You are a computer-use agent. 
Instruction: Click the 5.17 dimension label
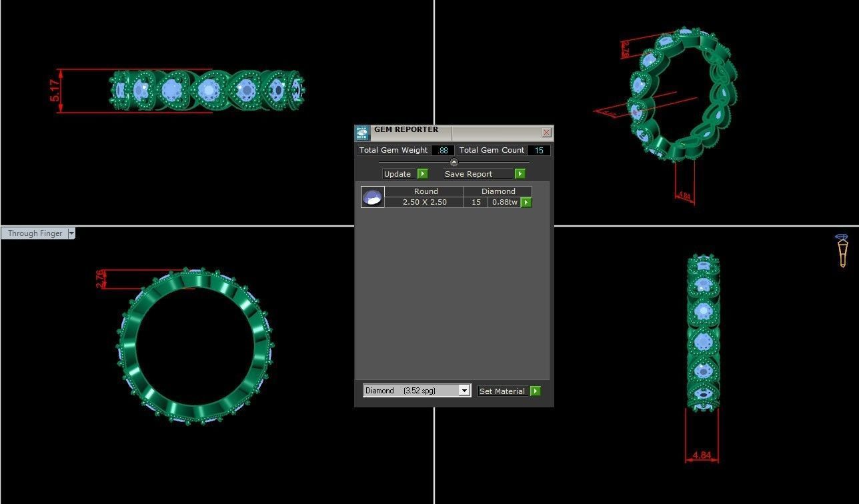point(55,91)
